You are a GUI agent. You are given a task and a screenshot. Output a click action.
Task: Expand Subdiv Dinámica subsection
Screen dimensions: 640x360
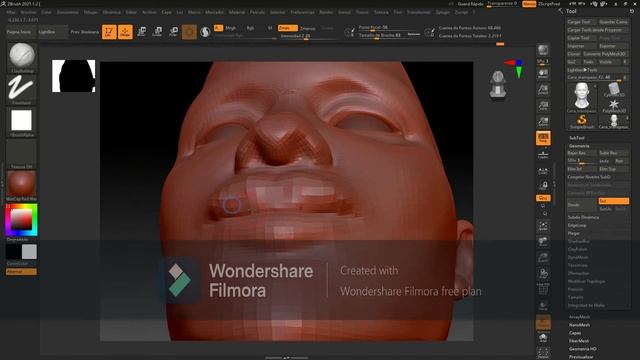click(x=583, y=217)
